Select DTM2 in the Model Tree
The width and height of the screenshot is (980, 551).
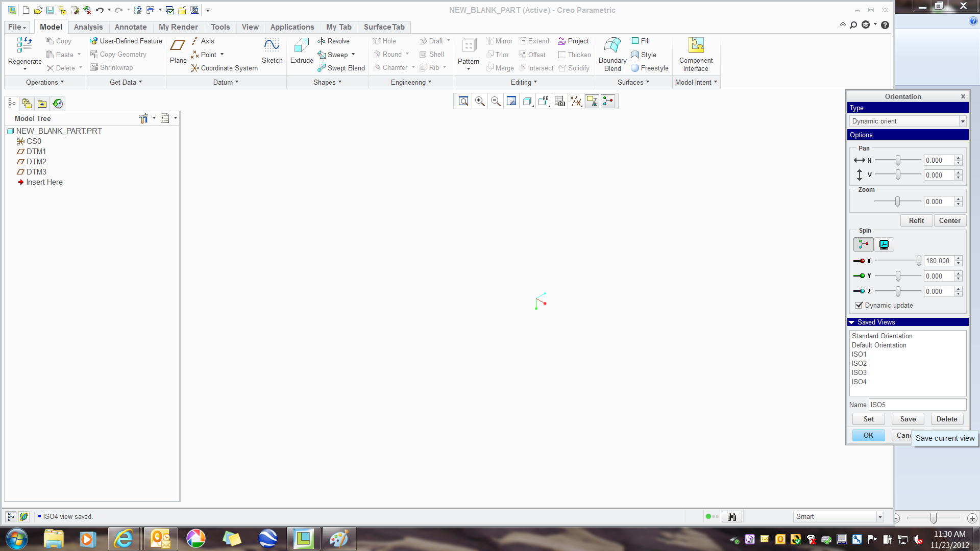pyautogui.click(x=36, y=162)
